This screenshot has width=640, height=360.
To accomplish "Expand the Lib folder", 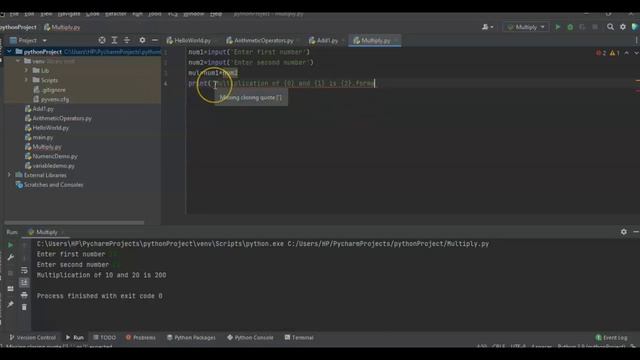I will coord(27,71).
